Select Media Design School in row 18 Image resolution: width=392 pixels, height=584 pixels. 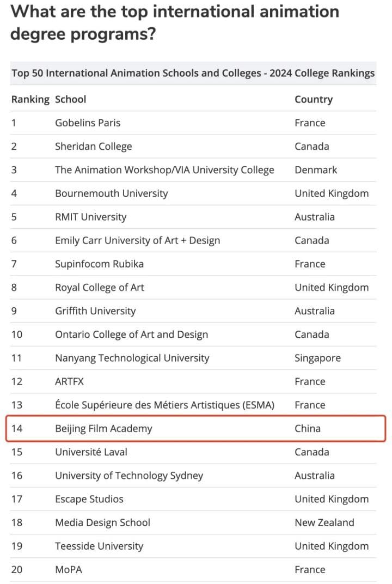coord(103,522)
